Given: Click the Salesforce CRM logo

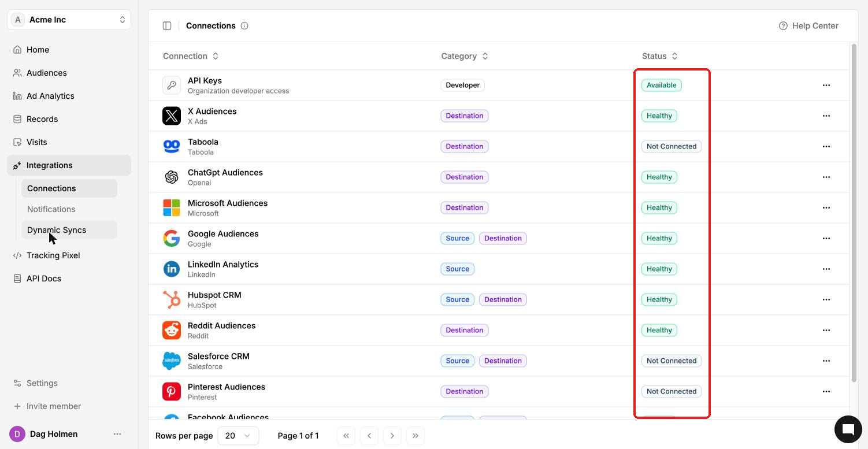Looking at the screenshot, I should [172, 361].
